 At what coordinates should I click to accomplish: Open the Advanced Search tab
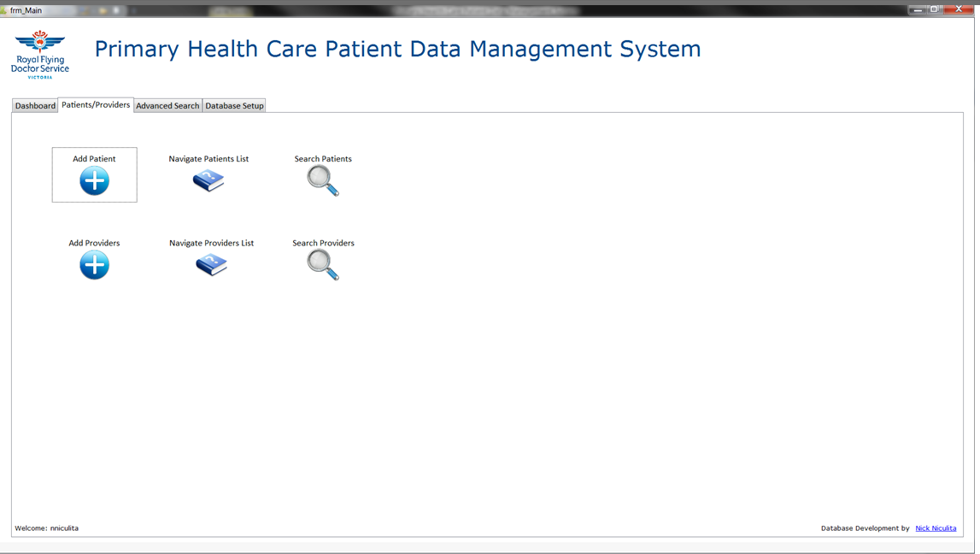pyautogui.click(x=167, y=105)
